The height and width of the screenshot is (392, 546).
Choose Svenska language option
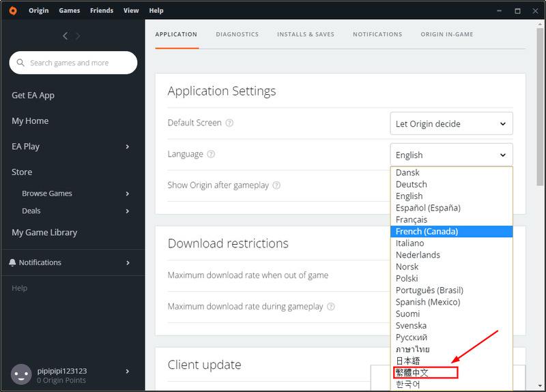point(451,326)
